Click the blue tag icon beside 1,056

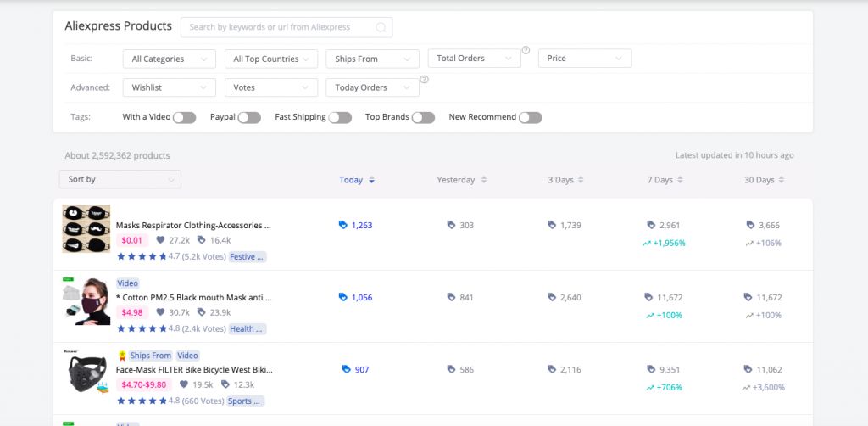click(343, 298)
